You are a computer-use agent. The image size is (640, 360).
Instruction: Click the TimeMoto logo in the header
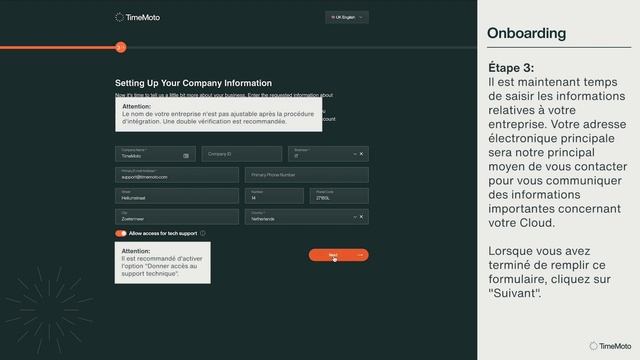138,17
